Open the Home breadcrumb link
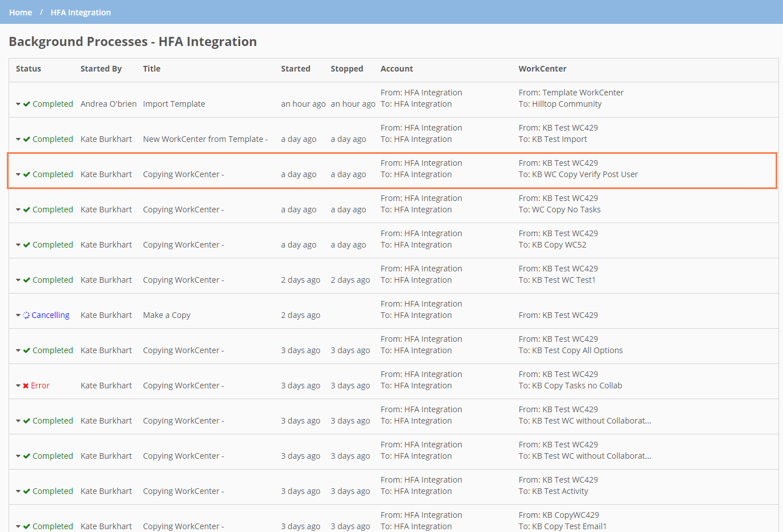Viewport: 783px width, 532px height. (x=20, y=12)
